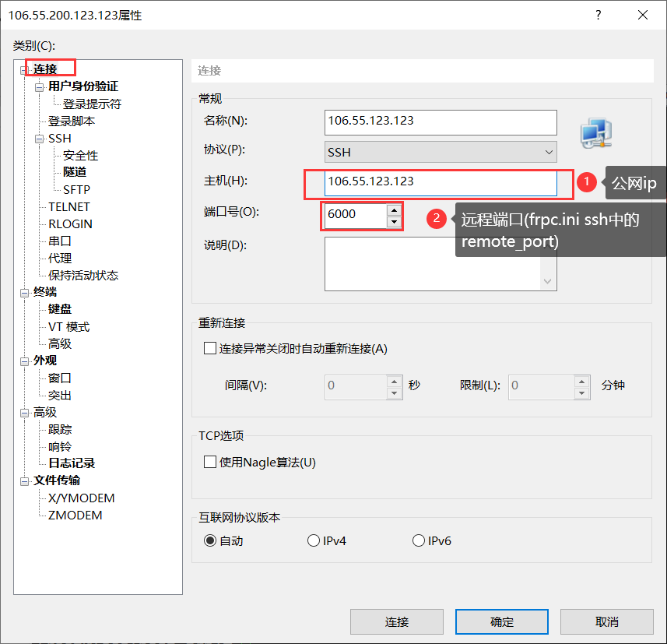Collapse the 连接 tree node
Screen dimensions: 667x644
24,70
